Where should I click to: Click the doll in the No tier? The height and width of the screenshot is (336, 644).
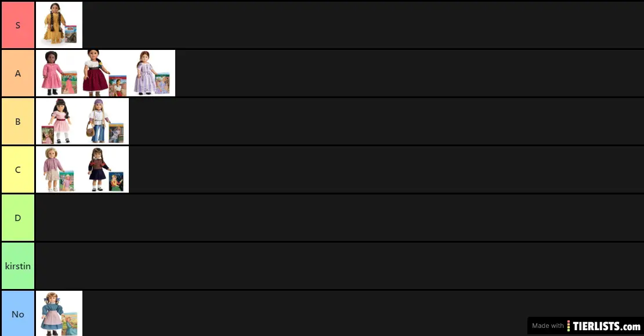pos(59,313)
